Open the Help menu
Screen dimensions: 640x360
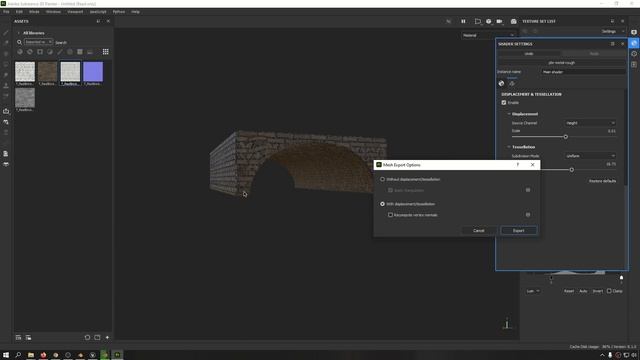[136, 12]
